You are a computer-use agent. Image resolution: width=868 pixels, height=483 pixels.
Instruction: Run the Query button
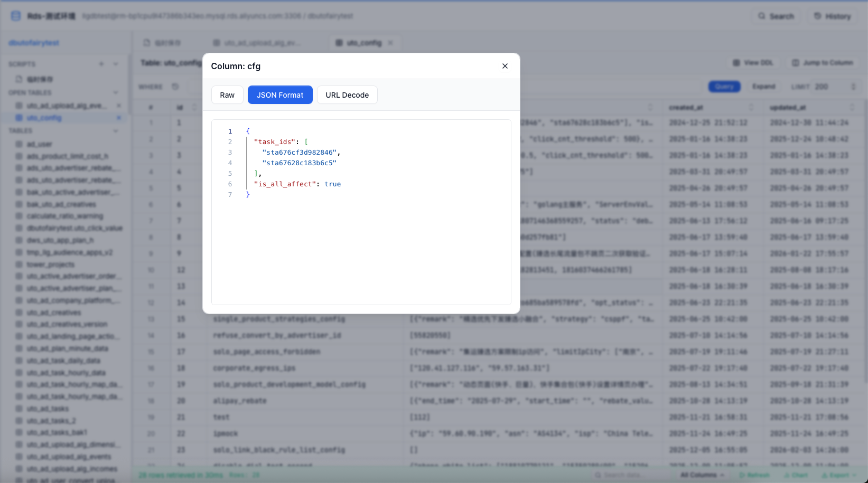coord(724,86)
